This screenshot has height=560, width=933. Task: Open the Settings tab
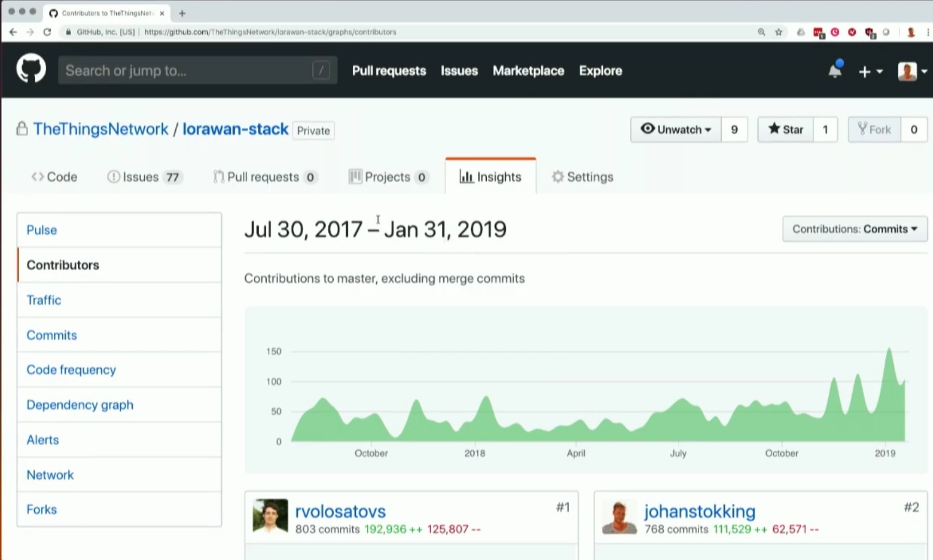tap(582, 177)
